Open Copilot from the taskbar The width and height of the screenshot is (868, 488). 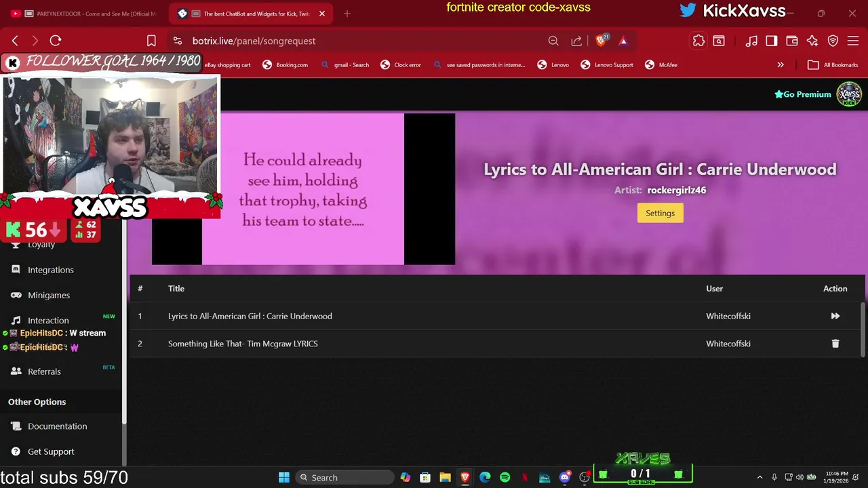pos(405,477)
